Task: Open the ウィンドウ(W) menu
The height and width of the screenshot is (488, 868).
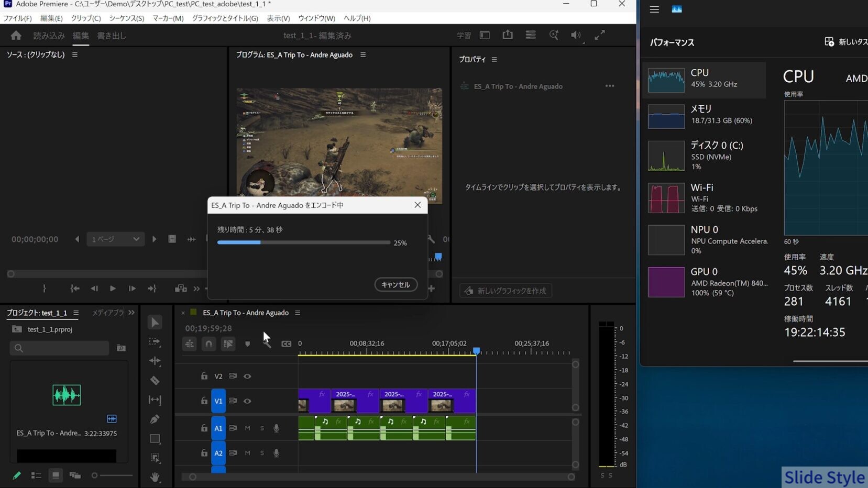Action: 316,18
